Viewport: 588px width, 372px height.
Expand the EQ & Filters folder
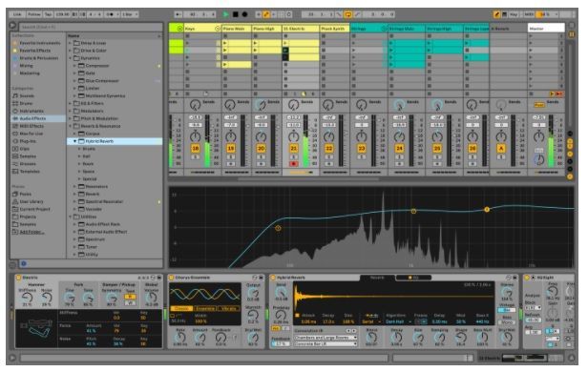coord(70,103)
